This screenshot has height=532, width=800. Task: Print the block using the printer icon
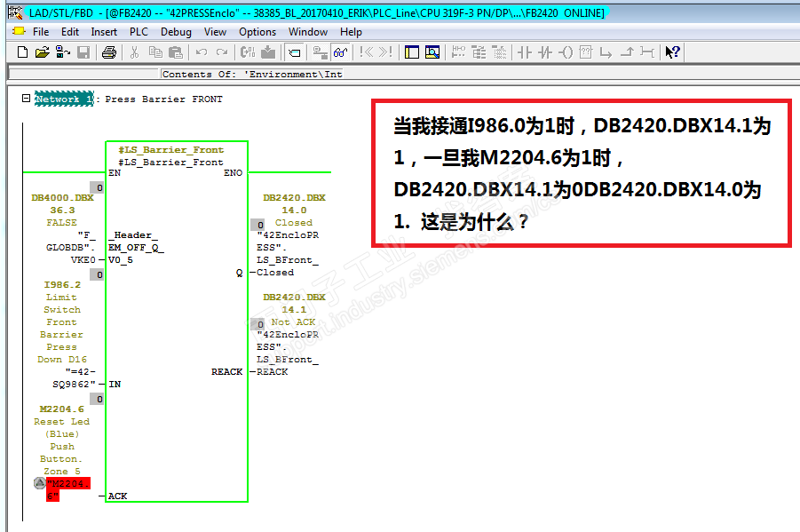click(x=108, y=52)
